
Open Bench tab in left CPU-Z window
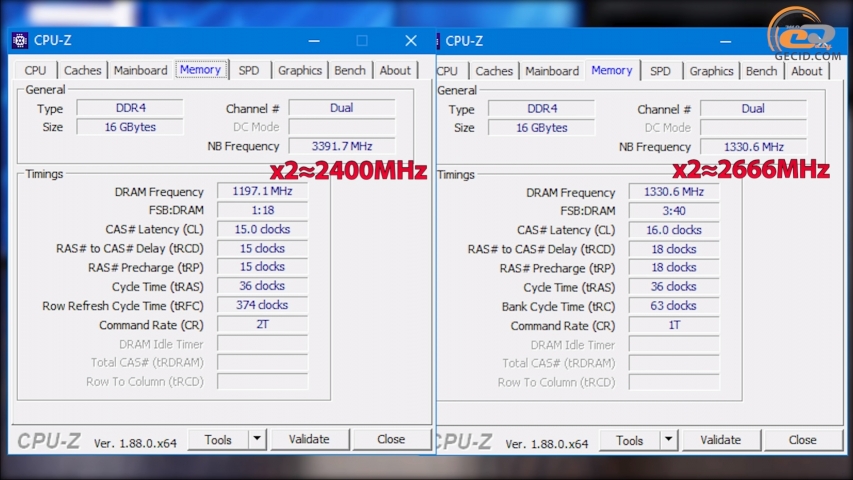(350, 70)
